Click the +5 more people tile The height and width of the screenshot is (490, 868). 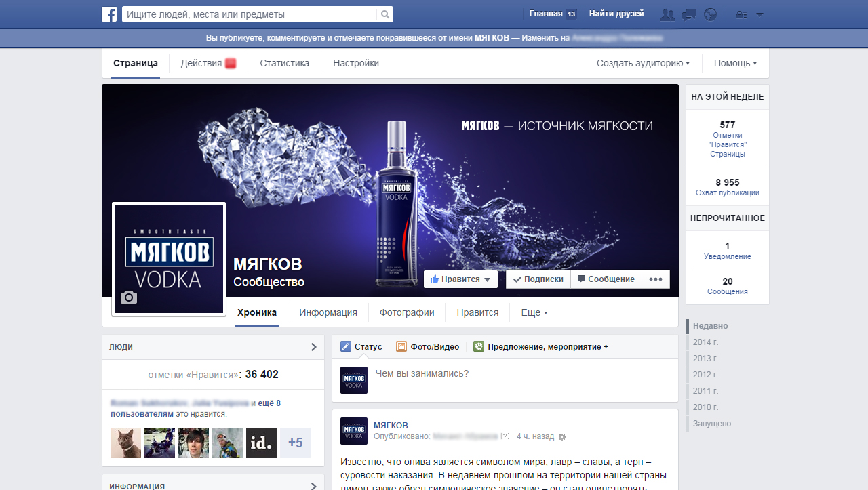[x=295, y=443]
